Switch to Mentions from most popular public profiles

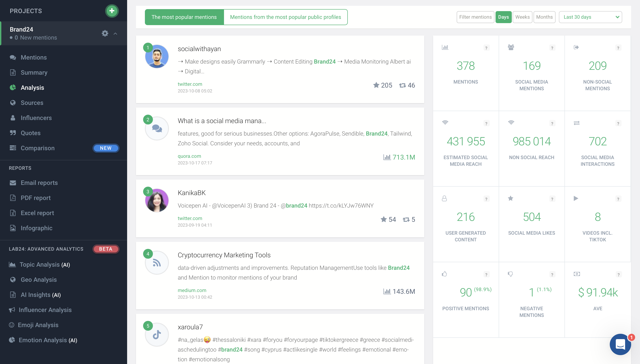point(285,17)
